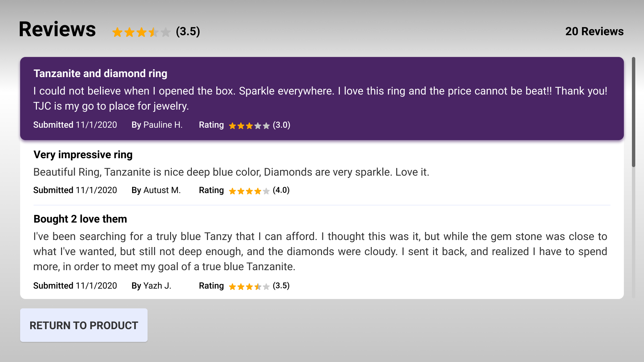This screenshot has width=644, height=362.
Task: Click the reviews list vertical scrollbar
Action: pyautogui.click(x=633, y=112)
